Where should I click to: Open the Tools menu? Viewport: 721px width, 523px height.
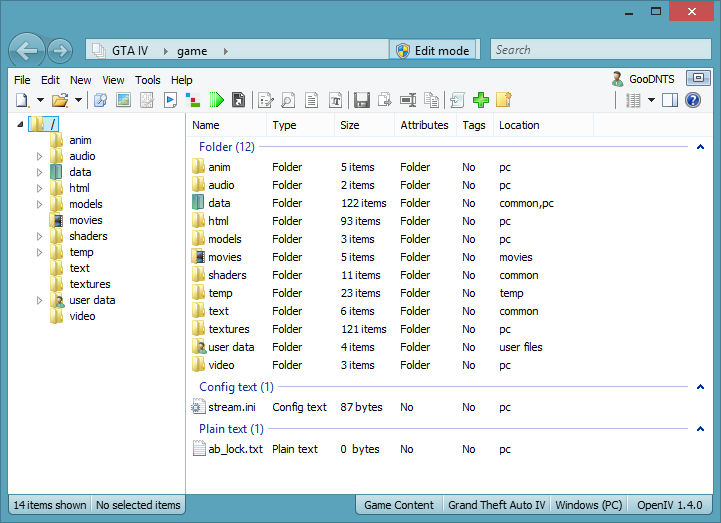tap(147, 80)
